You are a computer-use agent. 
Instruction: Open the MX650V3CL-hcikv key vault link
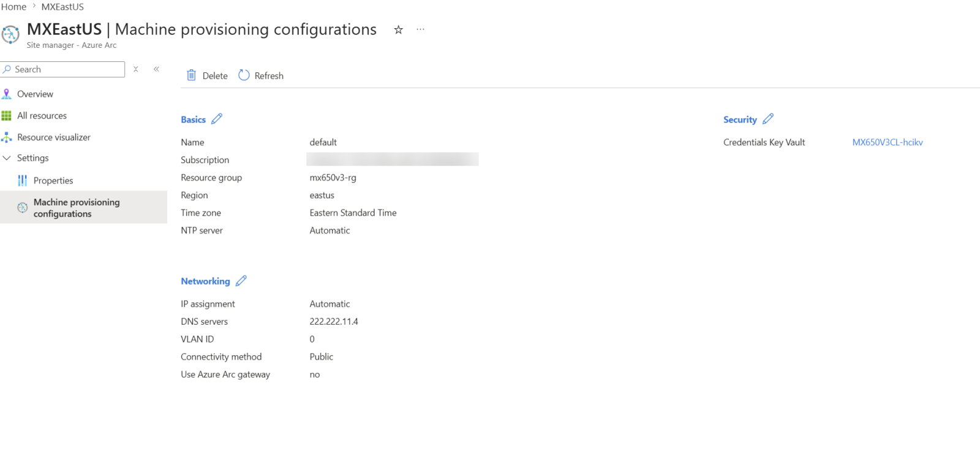pos(888,142)
